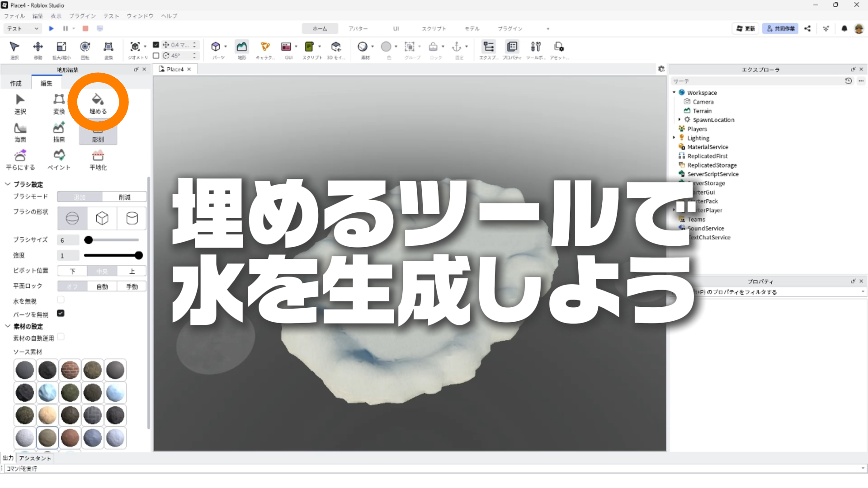Select the 描画 (Draw) terrain tool
Viewport: 868px width, 488px height.
pos(59,132)
